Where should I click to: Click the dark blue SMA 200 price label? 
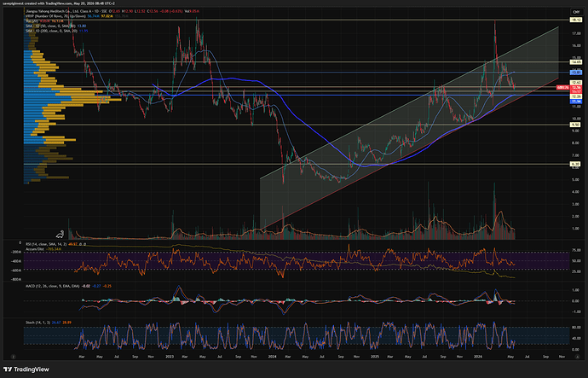pos(576,102)
